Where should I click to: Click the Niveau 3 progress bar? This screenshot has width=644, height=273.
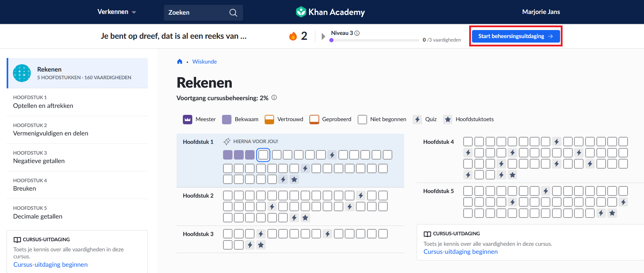click(x=374, y=40)
